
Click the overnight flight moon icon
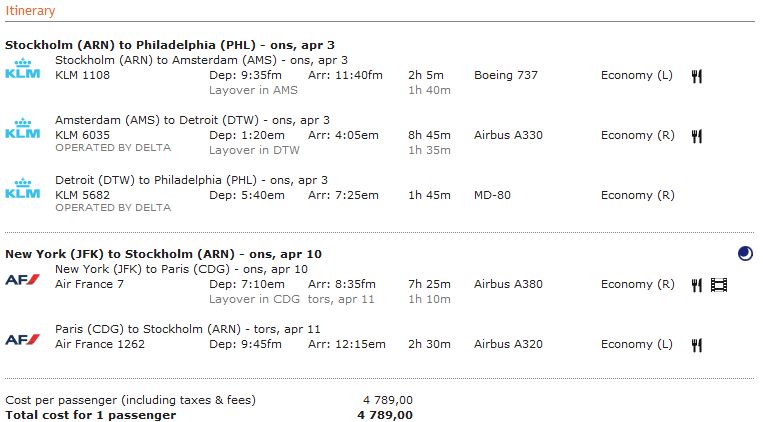pyautogui.click(x=744, y=254)
